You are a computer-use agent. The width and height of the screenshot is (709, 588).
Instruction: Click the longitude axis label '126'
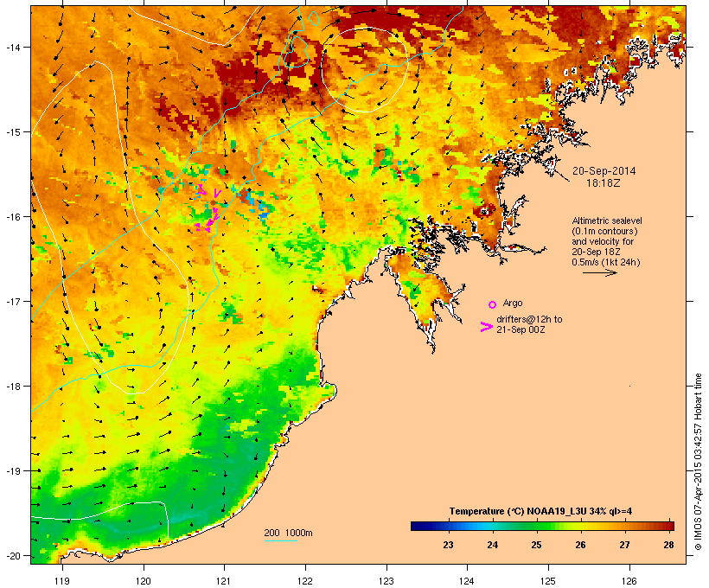(x=629, y=581)
